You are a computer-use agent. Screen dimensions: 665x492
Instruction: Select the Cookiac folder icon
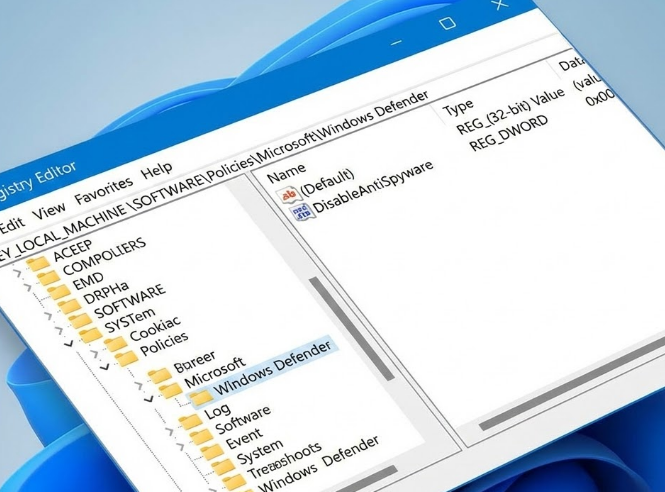116,344
